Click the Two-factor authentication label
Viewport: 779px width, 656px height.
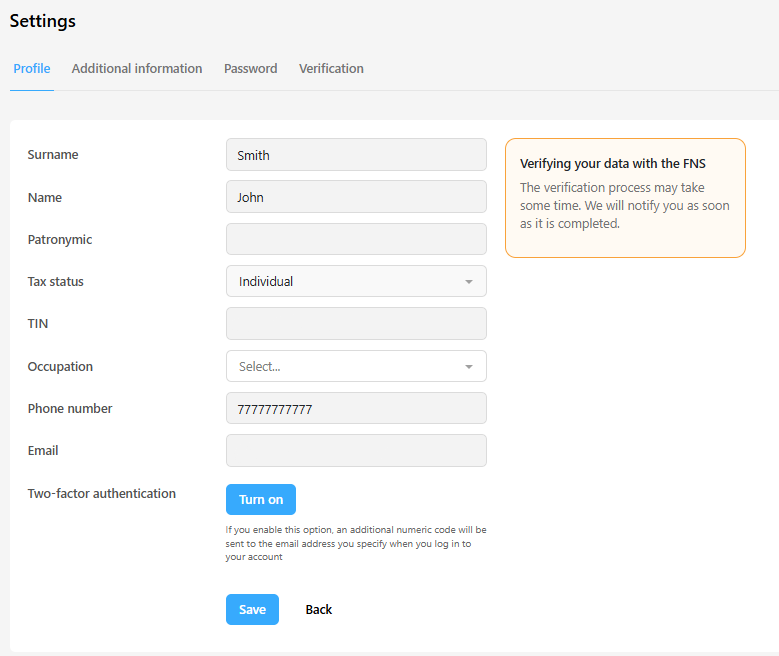coord(102,493)
